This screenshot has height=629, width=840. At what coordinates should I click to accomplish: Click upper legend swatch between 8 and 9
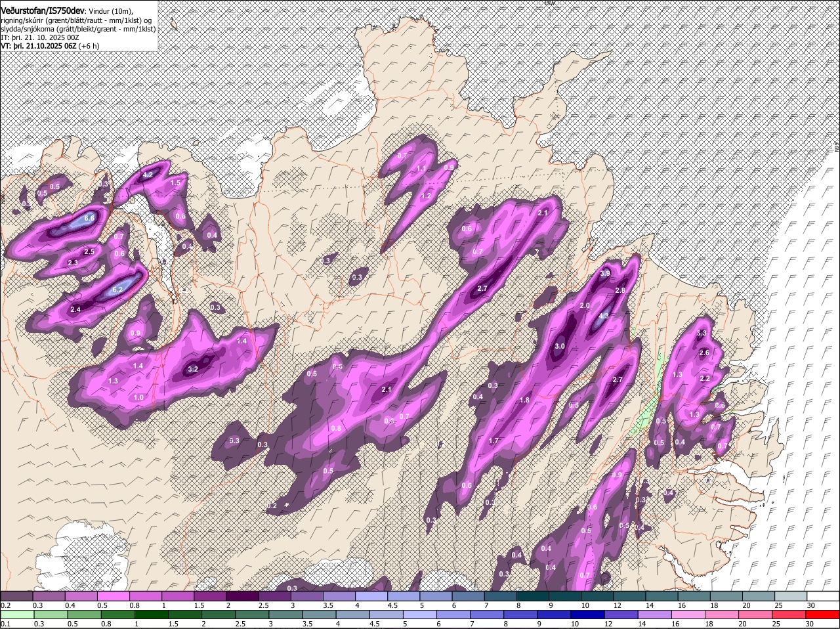click(533, 596)
